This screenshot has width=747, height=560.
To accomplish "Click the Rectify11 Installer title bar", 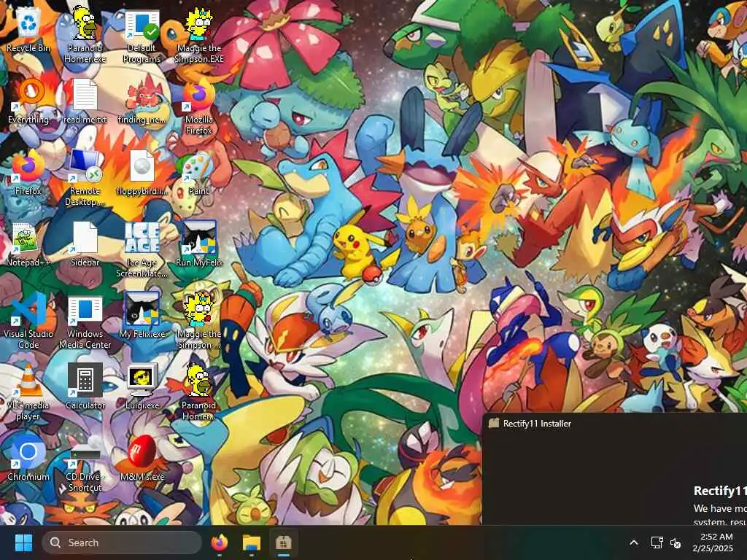I will [x=614, y=424].
